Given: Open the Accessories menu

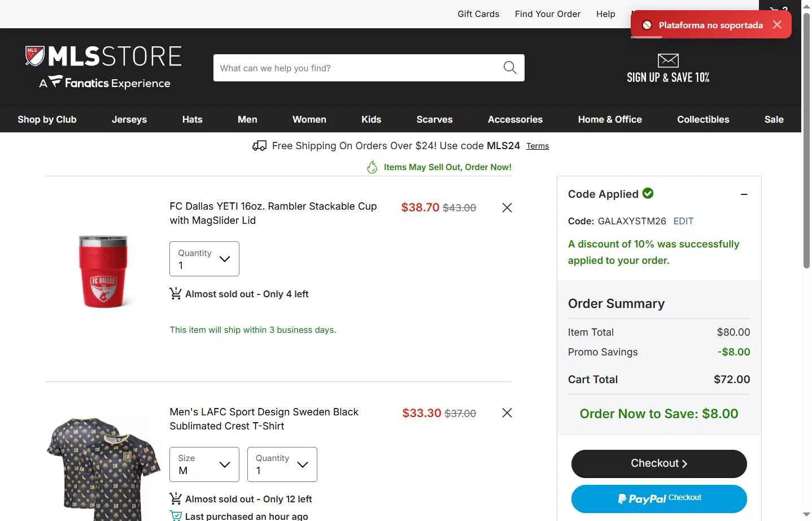Looking at the screenshot, I should (x=515, y=119).
